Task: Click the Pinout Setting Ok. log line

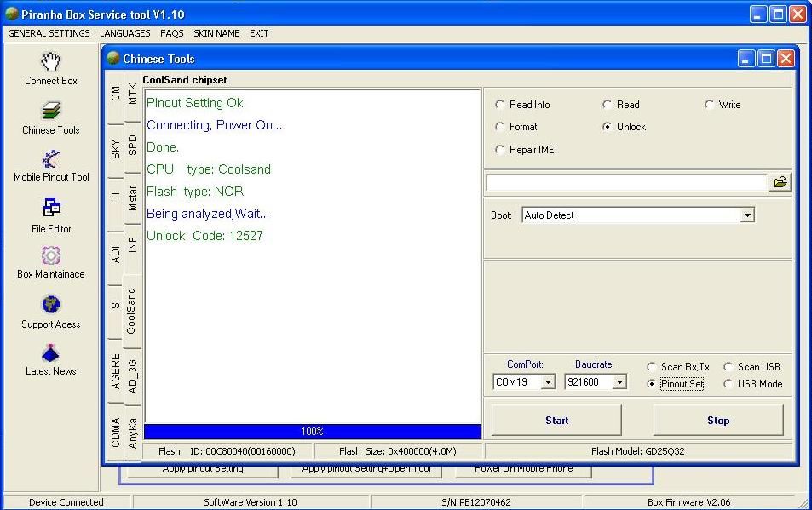Action: tap(197, 103)
